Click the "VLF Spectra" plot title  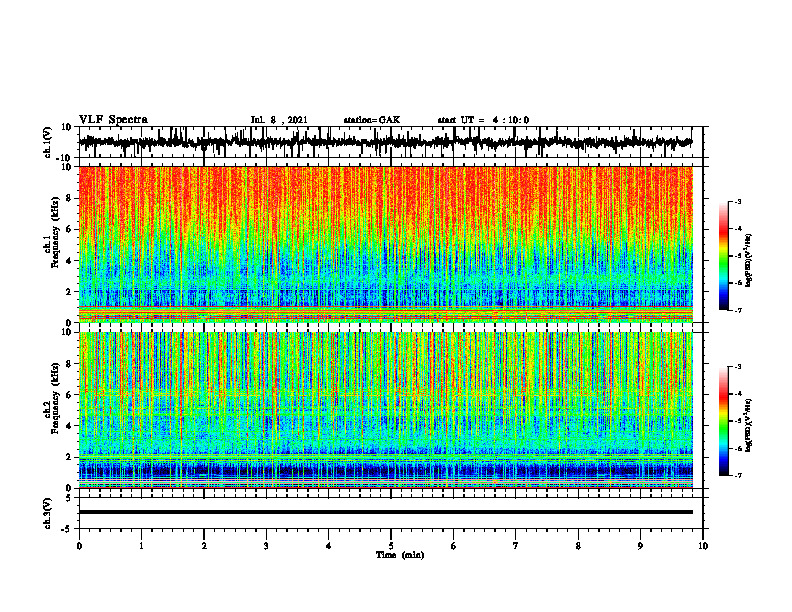[x=113, y=120]
